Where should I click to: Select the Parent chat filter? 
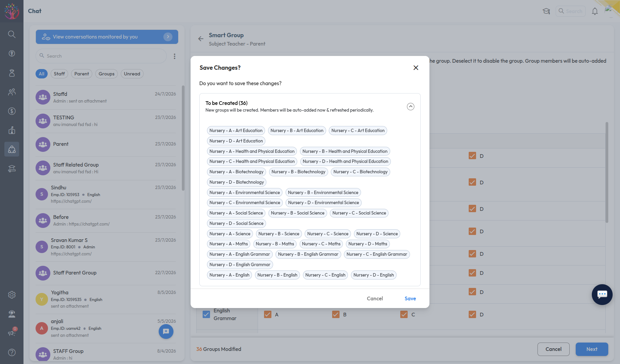pyautogui.click(x=82, y=74)
